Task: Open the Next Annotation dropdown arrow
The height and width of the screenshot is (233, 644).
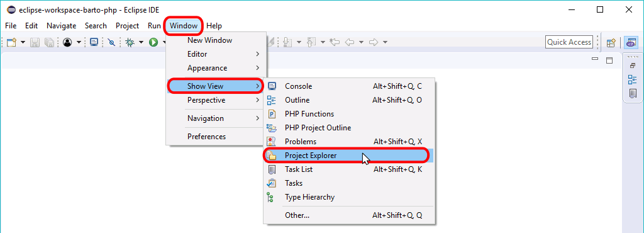Action: click(x=299, y=42)
